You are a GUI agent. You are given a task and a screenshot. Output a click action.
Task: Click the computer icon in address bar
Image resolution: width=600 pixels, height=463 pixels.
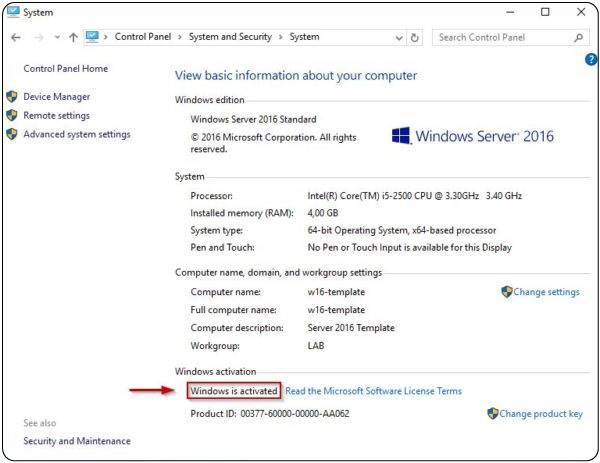92,37
